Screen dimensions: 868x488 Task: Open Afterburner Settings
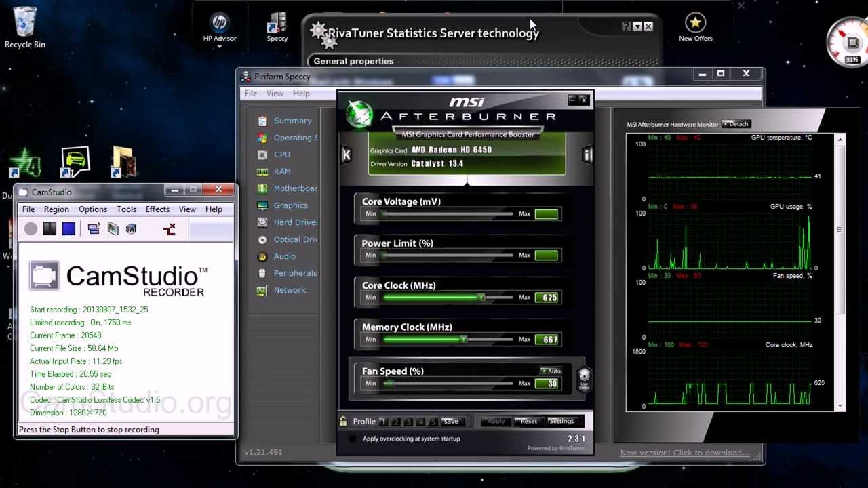(561, 421)
